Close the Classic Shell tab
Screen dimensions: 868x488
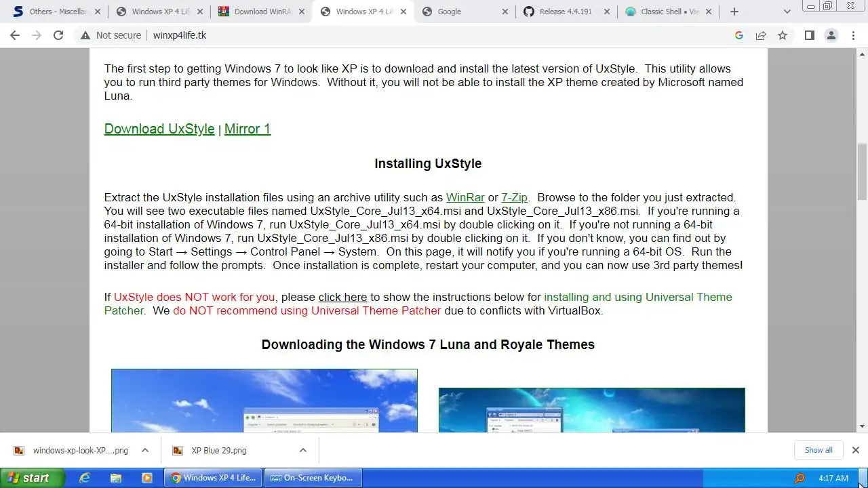point(709,12)
